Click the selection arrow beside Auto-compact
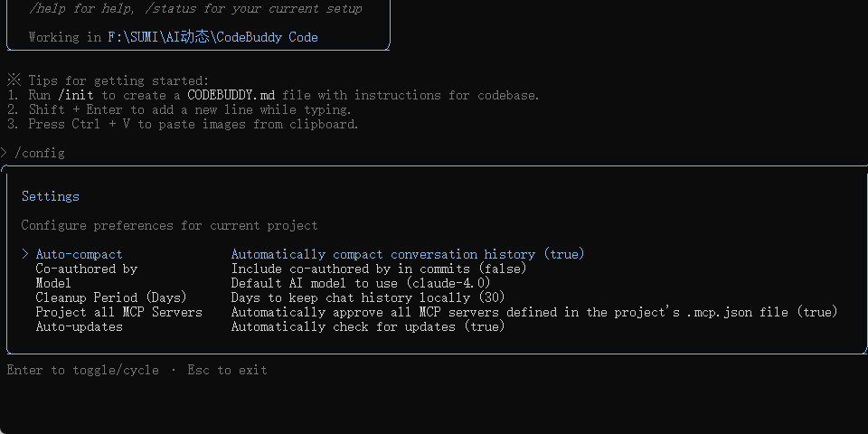 [25, 254]
